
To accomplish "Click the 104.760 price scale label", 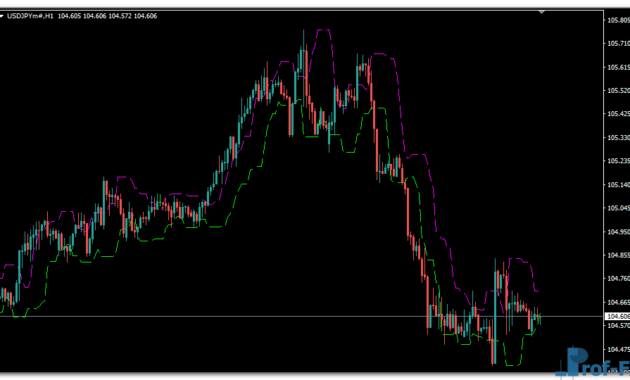I will (x=618, y=278).
